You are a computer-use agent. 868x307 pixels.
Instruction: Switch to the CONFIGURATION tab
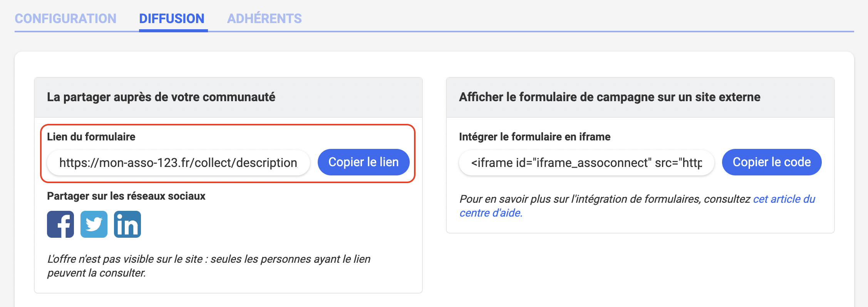65,18
